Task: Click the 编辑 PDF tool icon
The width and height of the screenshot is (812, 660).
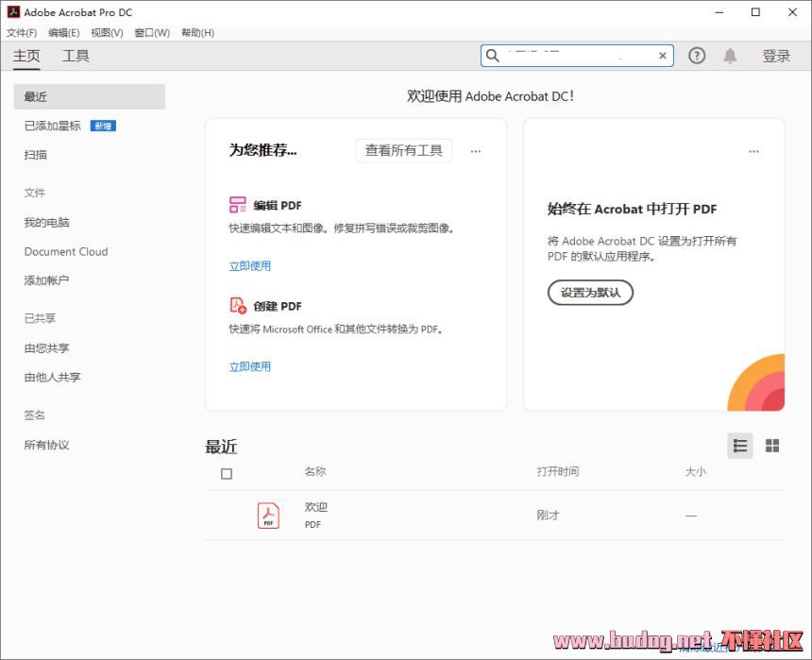Action: point(238,204)
